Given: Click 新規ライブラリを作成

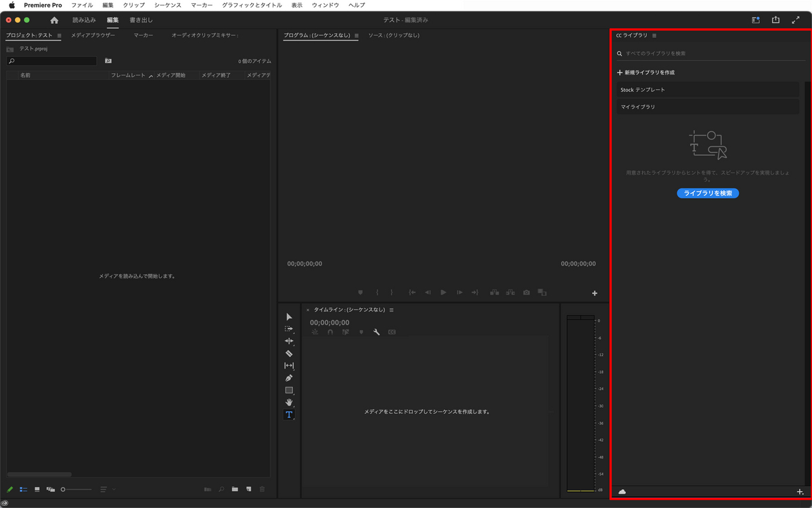Looking at the screenshot, I should pos(646,72).
